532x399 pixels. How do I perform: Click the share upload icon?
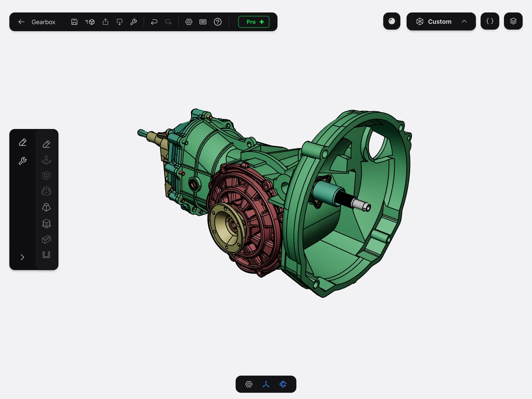(x=106, y=22)
